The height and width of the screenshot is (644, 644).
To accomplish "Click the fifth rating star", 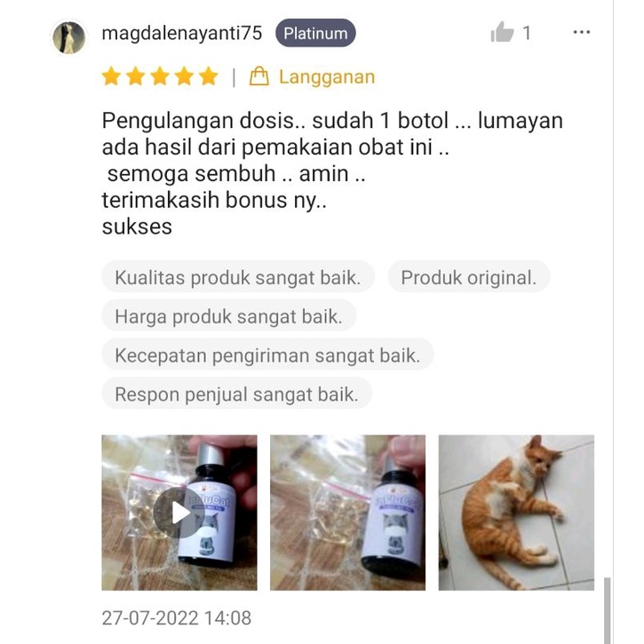I will click(209, 76).
